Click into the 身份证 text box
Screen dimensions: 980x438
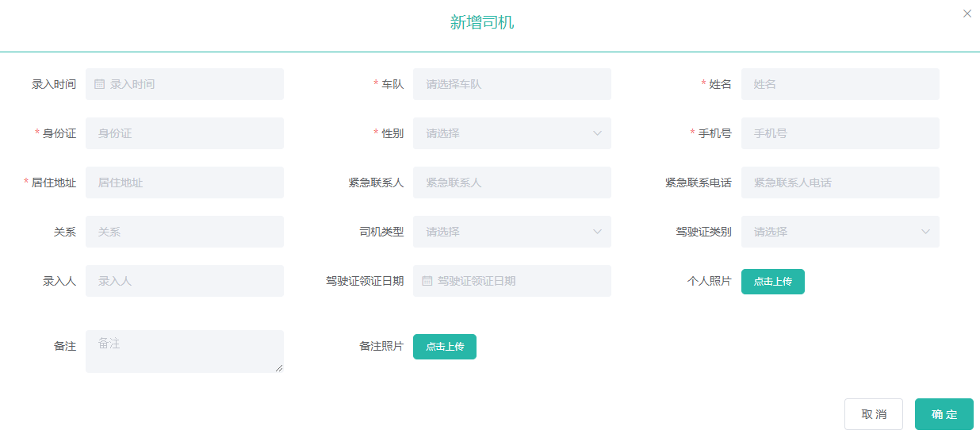tap(184, 133)
